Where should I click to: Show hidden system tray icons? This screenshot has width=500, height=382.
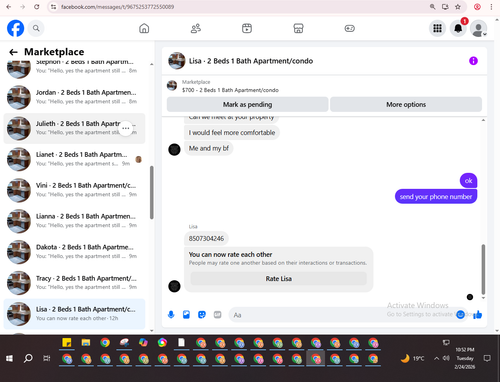436,358
